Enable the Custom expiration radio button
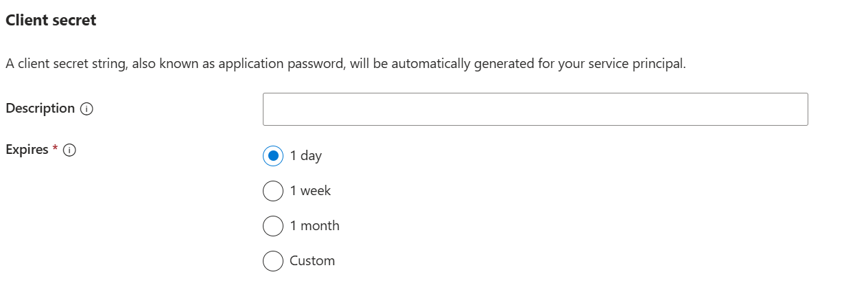Viewport: 868px width, 281px height. [272, 261]
